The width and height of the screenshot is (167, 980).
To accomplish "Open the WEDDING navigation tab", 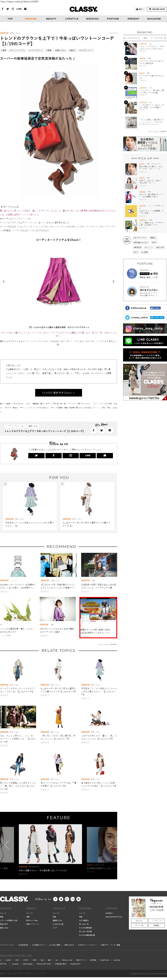I will point(92,19).
